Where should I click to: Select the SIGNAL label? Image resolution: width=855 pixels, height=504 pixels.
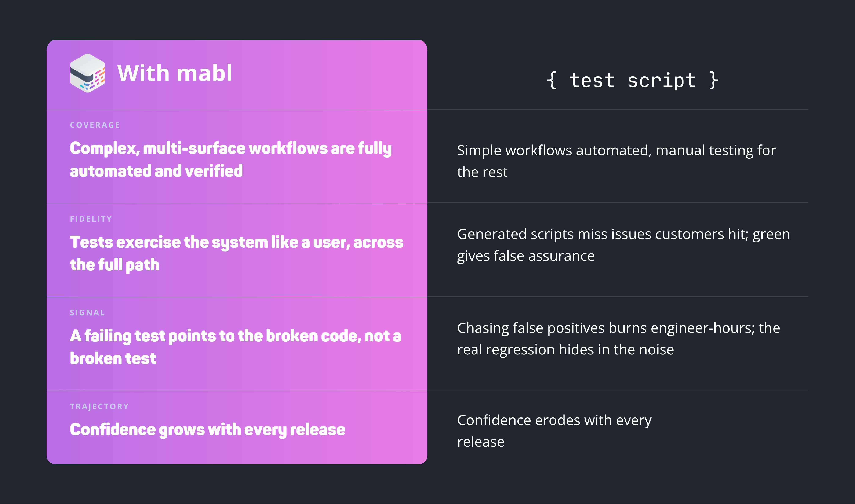87,313
